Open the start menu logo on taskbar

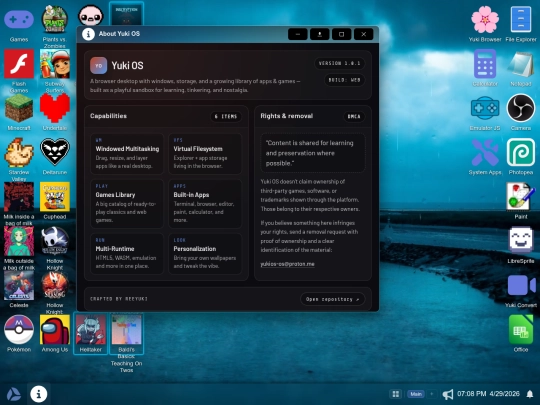(13, 394)
